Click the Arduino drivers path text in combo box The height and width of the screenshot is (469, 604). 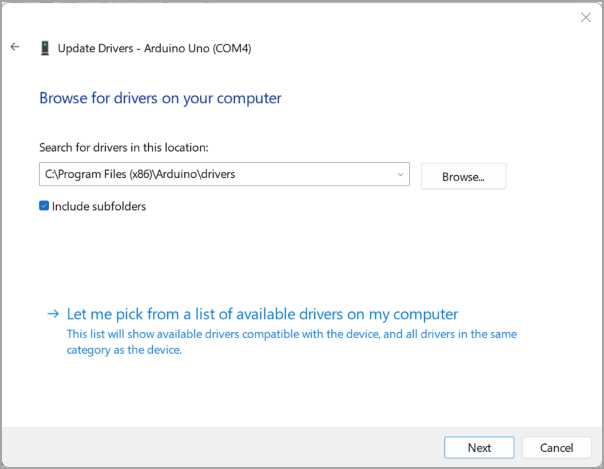coord(140,174)
